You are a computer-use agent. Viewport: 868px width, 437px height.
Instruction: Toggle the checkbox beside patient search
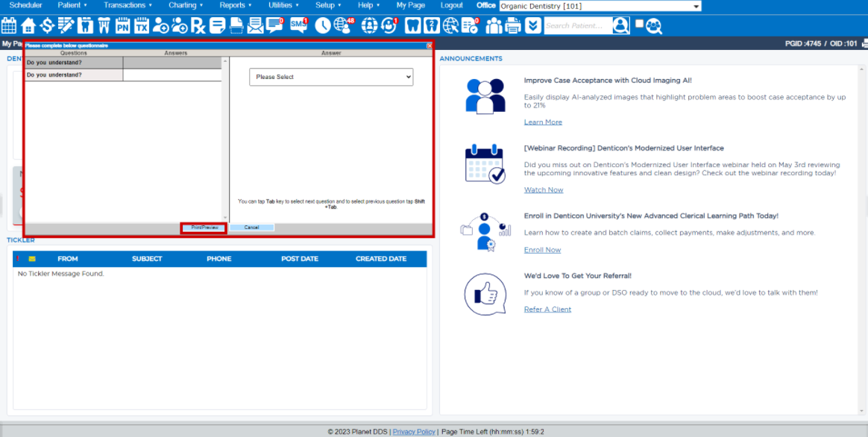click(639, 23)
